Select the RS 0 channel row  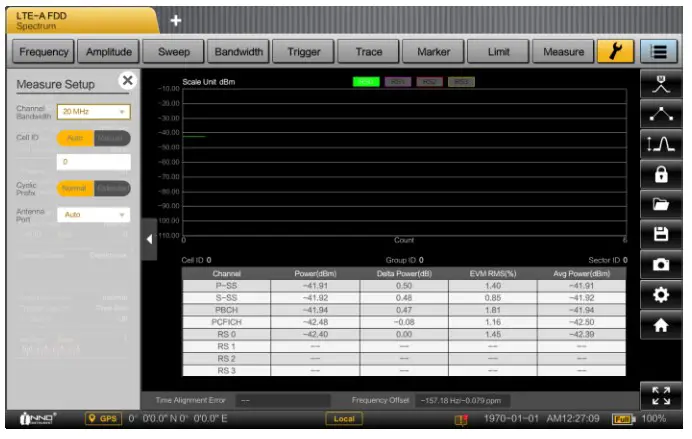(x=404, y=334)
